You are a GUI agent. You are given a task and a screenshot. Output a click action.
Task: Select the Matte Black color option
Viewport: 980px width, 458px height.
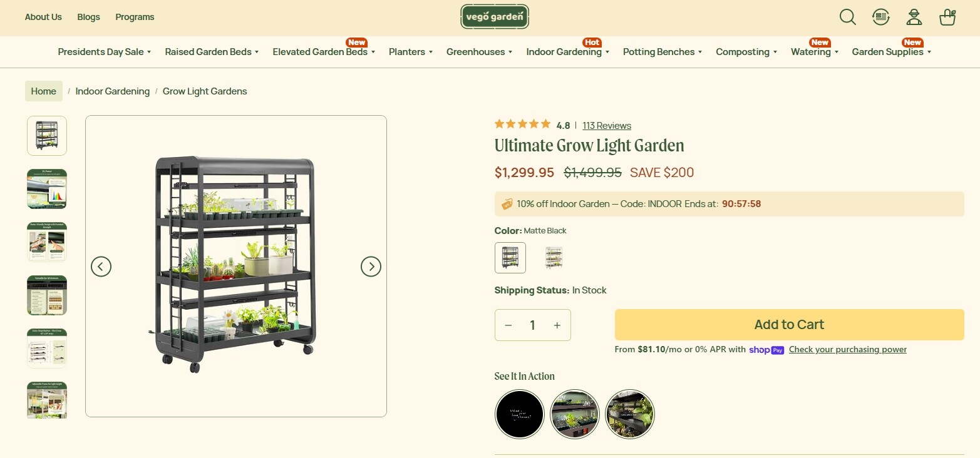tap(510, 258)
